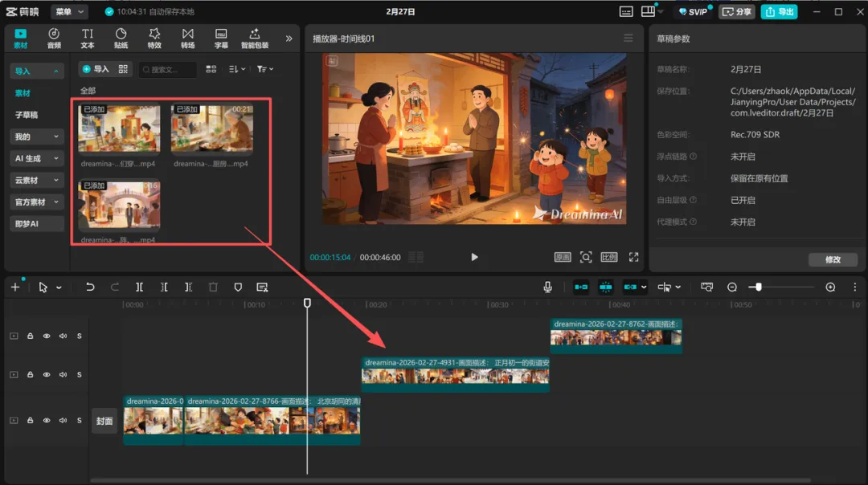Viewport: 868px width, 485px height.
Task: Collapse the 导入 sidebar section
Action: tap(36, 71)
